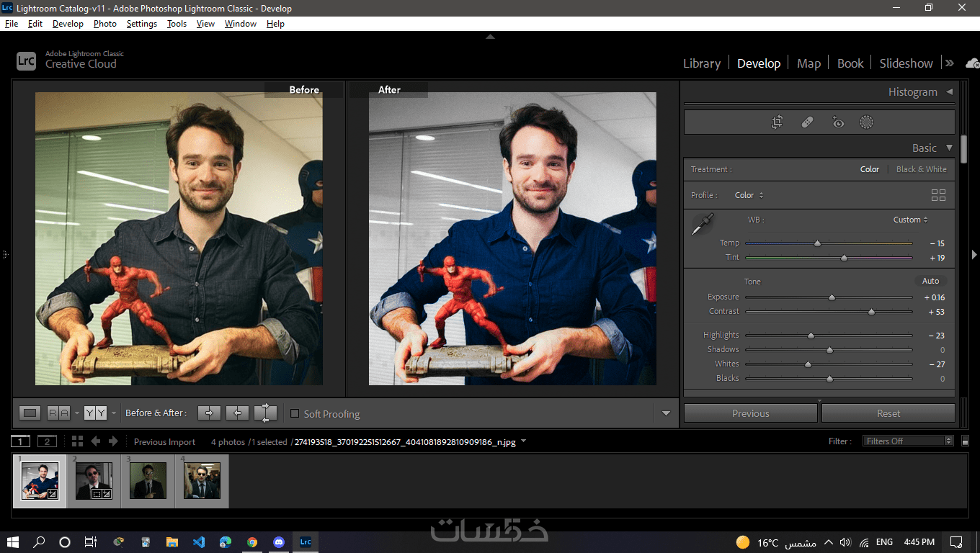980x553 pixels.
Task: Switch to the Map module
Action: [808, 63]
